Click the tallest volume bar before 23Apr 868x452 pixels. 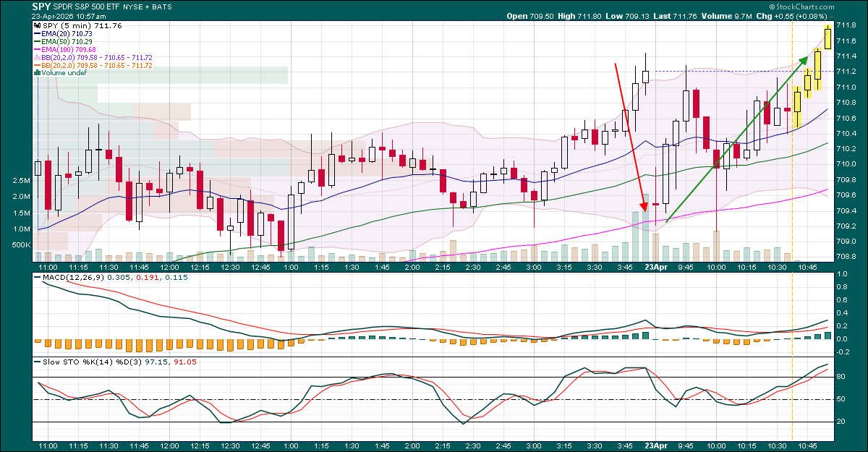[x=645, y=227]
